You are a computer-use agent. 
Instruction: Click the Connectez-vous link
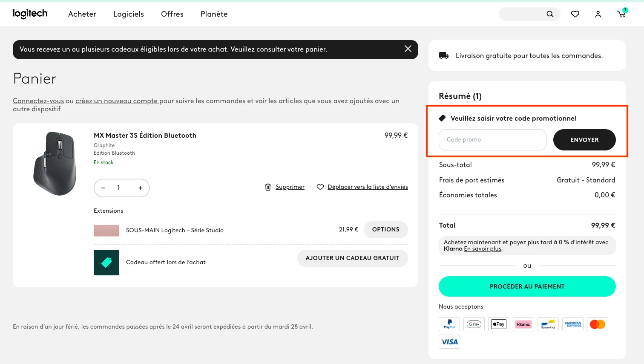[x=38, y=101]
